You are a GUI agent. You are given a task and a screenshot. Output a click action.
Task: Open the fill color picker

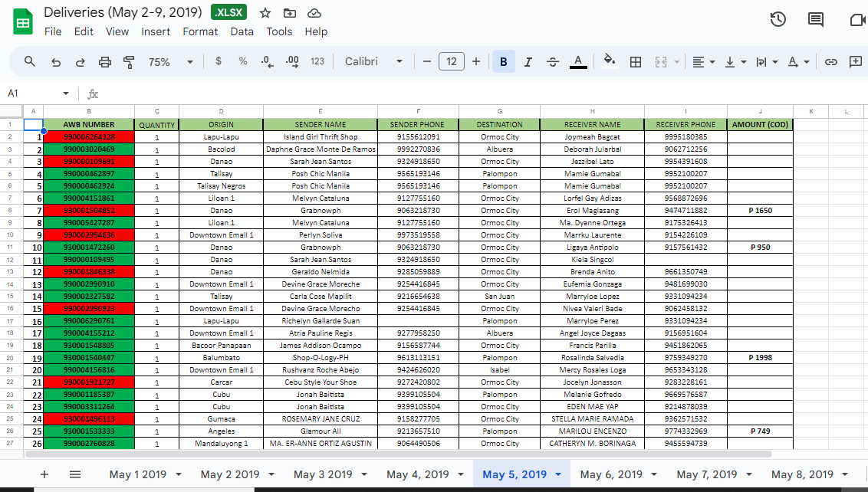(x=609, y=61)
